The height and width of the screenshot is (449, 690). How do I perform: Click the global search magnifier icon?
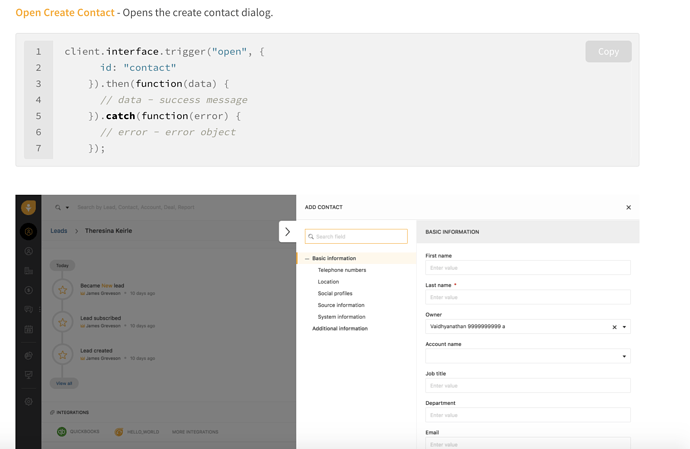coord(58,207)
